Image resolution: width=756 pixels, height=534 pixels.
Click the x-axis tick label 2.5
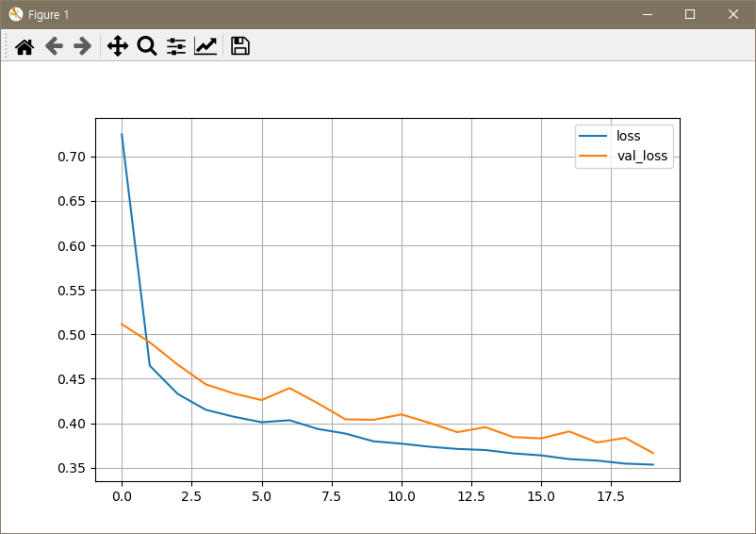click(191, 496)
